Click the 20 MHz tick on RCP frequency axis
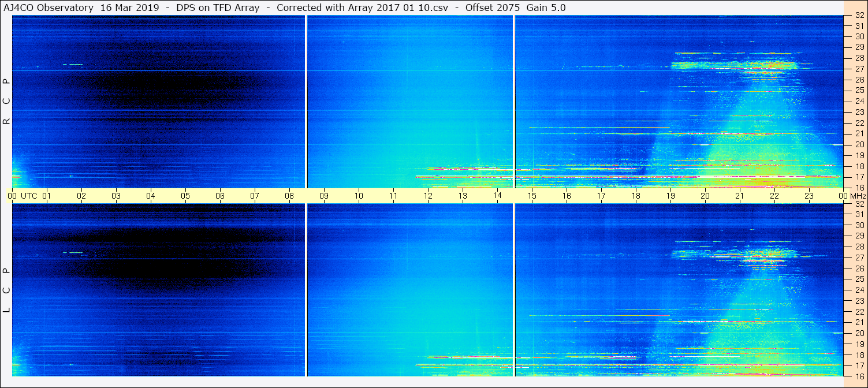The height and width of the screenshot is (388, 868). pos(859,144)
